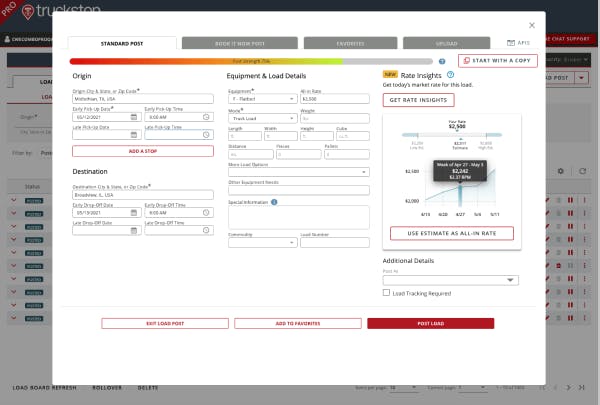
Task: Enable Load Tracking Required checkbox
Action: coord(387,293)
